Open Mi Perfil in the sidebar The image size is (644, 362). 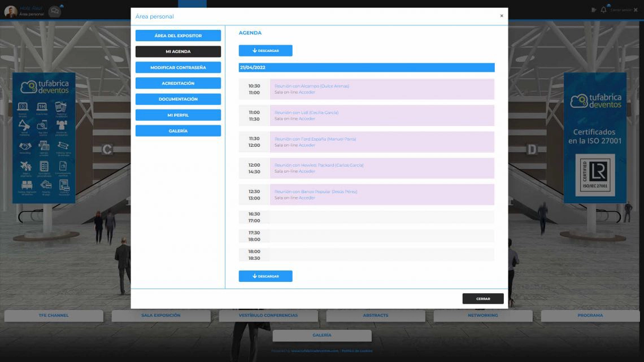(x=178, y=115)
